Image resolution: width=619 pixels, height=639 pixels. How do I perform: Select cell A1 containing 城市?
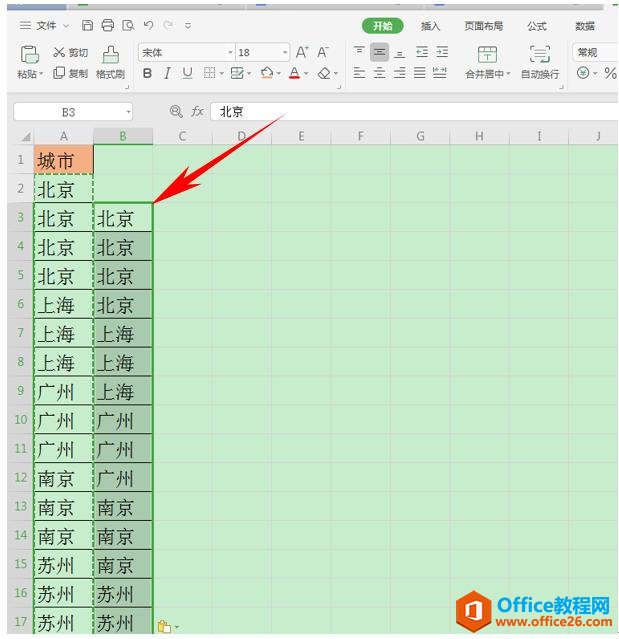point(64,159)
